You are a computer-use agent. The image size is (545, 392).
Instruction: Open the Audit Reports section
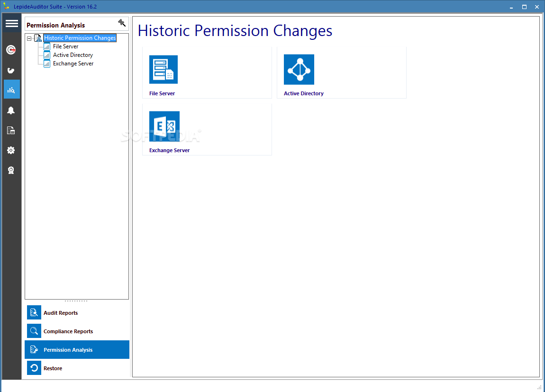77,312
